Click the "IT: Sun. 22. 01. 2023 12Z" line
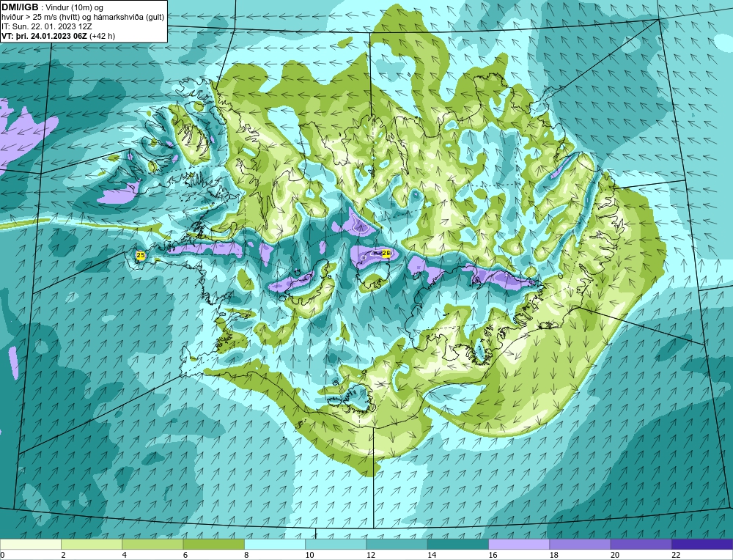 (47, 26)
